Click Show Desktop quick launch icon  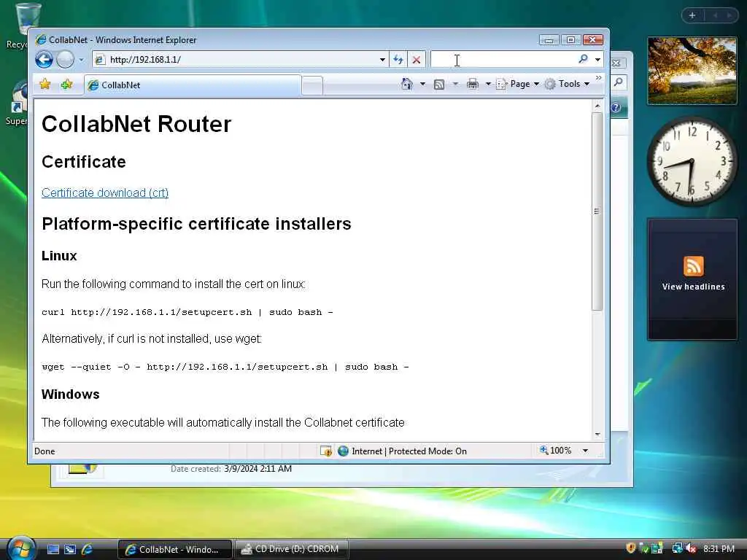pyautogui.click(x=53, y=549)
